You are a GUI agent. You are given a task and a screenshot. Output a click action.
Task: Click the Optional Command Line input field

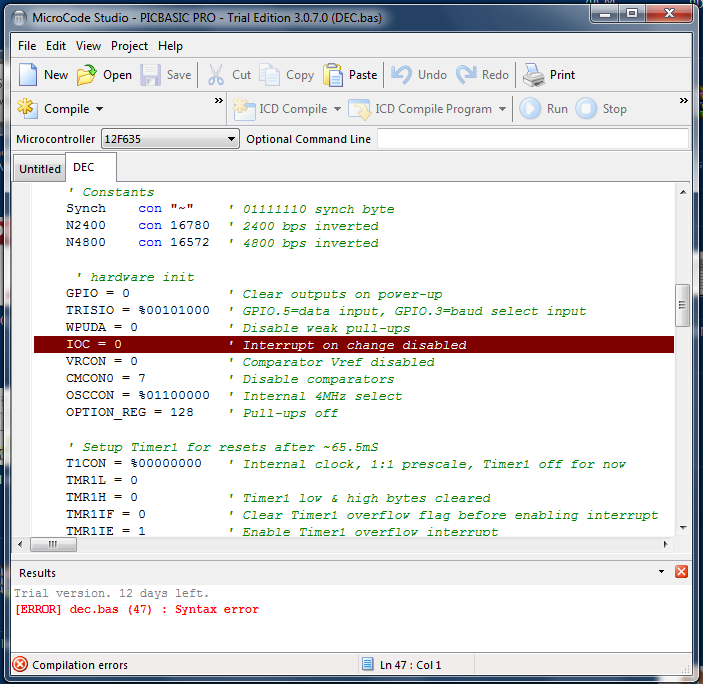coord(532,139)
